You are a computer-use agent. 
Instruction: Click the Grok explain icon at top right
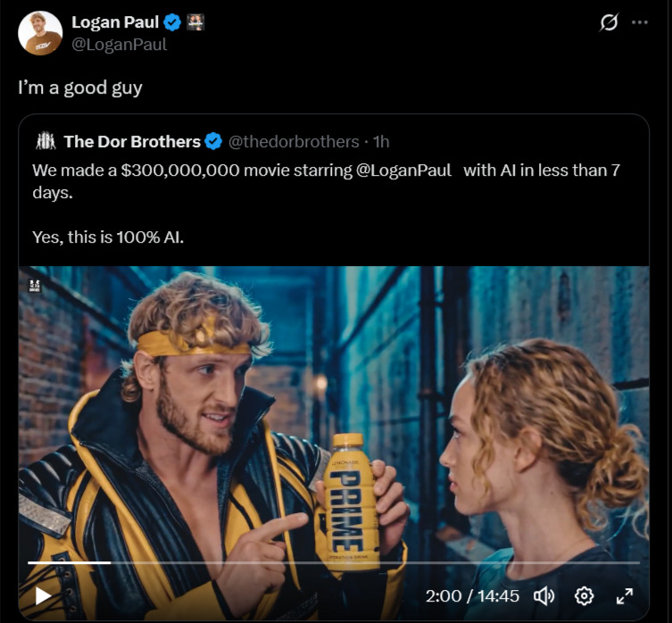click(609, 21)
